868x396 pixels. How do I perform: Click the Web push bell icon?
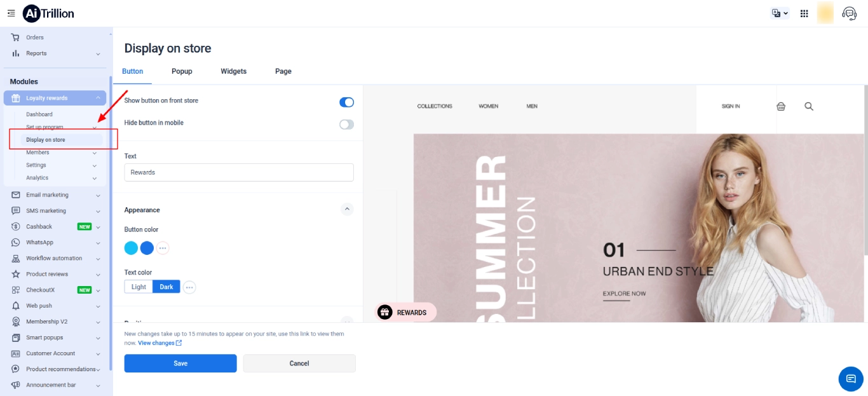pyautogui.click(x=15, y=306)
